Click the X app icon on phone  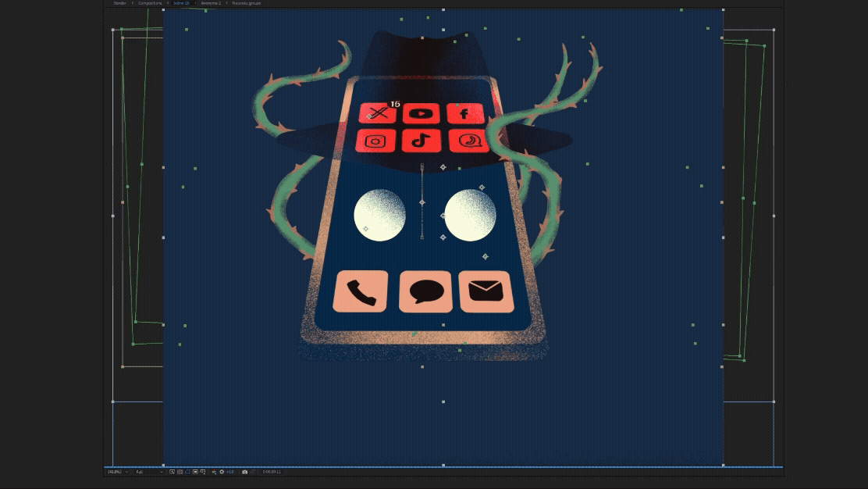coord(378,113)
